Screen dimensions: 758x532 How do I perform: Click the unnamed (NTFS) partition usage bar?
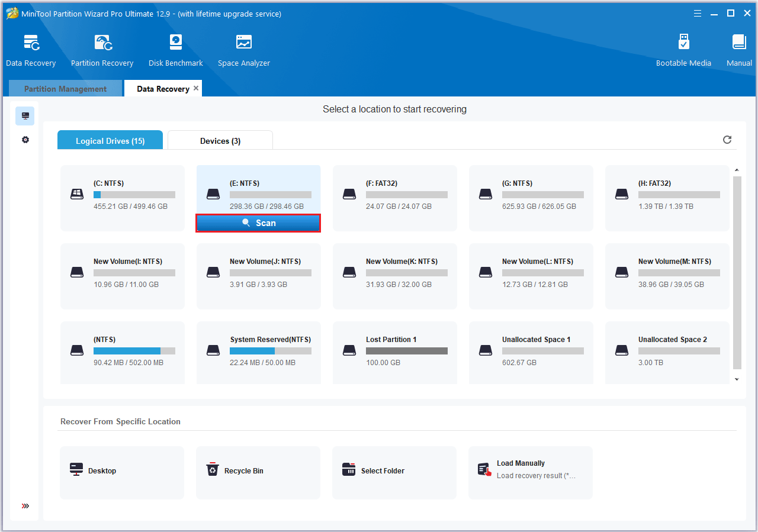point(134,351)
